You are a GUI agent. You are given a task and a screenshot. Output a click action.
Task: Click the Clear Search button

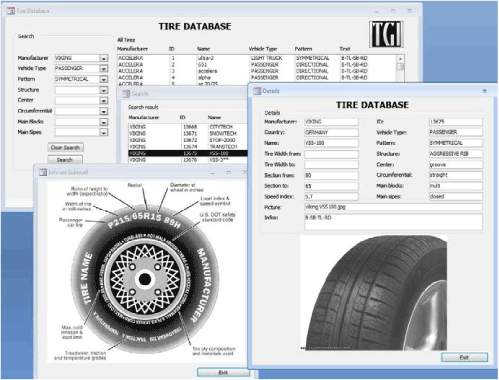[x=65, y=148]
